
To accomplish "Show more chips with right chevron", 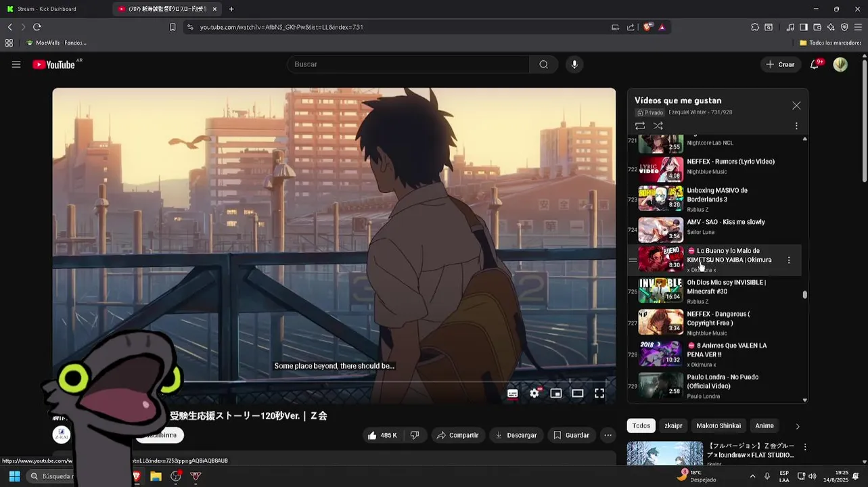I will (x=798, y=426).
